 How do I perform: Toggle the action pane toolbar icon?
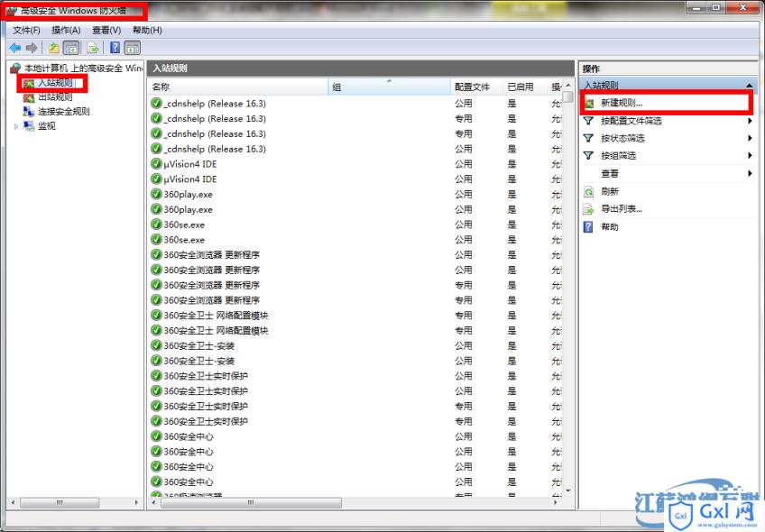click(x=133, y=48)
